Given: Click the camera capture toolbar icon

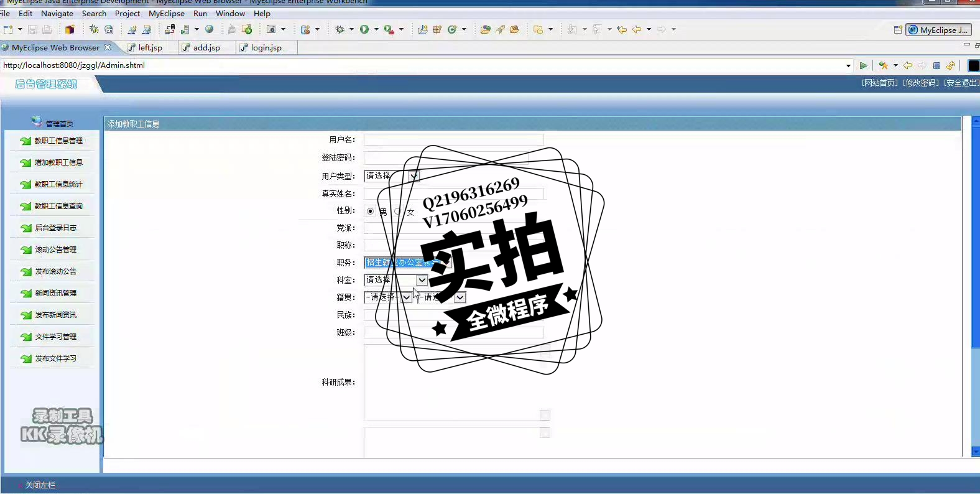Looking at the screenshot, I should pyautogui.click(x=271, y=29).
